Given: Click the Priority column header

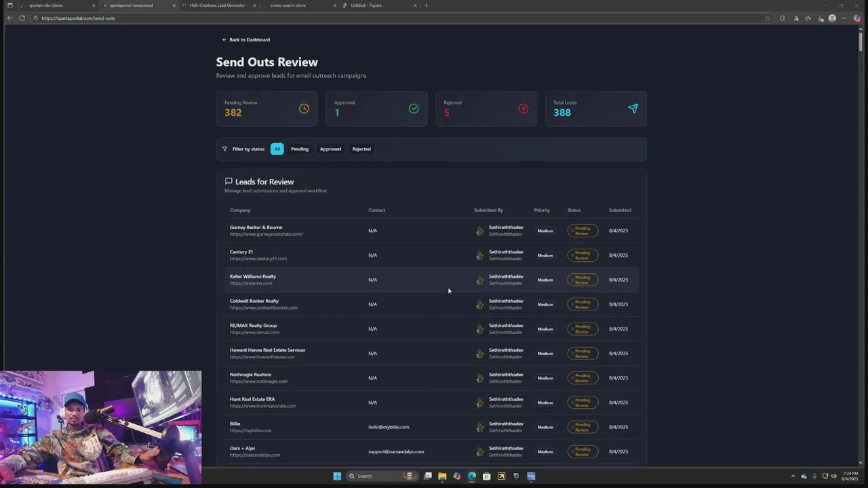Looking at the screenshot, I should tap(542, 210).
